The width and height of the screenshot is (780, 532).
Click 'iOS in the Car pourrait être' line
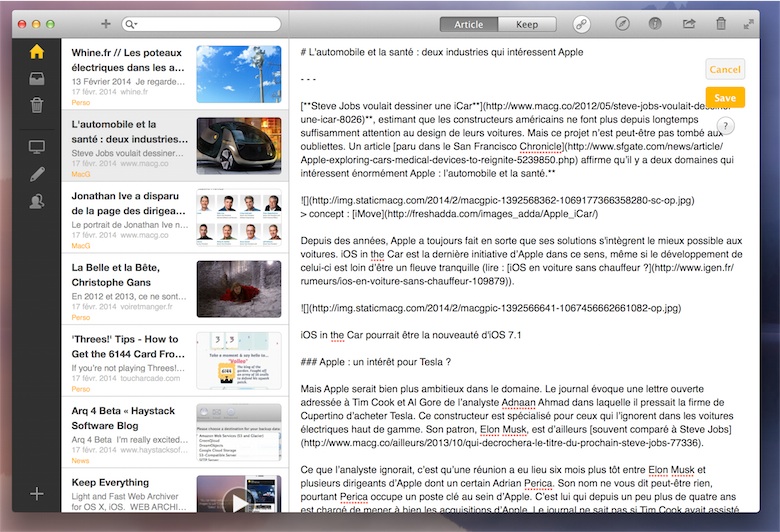pos(411,335)
